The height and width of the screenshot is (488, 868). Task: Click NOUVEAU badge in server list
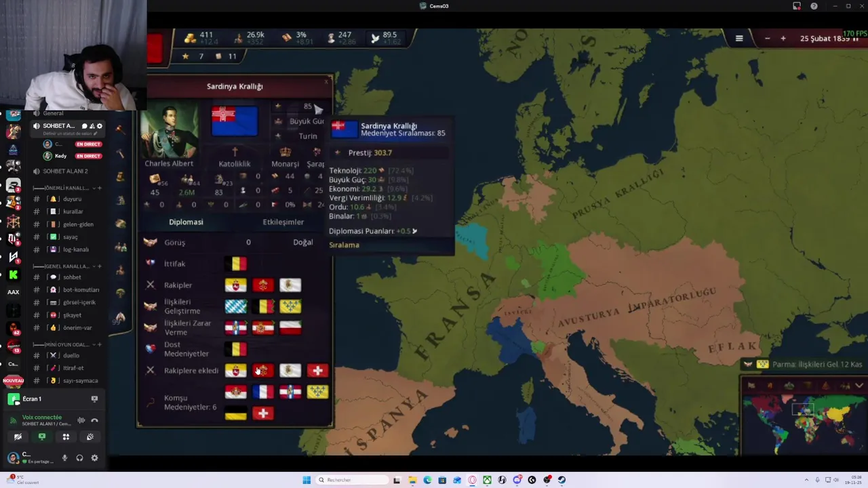[13, 381]
